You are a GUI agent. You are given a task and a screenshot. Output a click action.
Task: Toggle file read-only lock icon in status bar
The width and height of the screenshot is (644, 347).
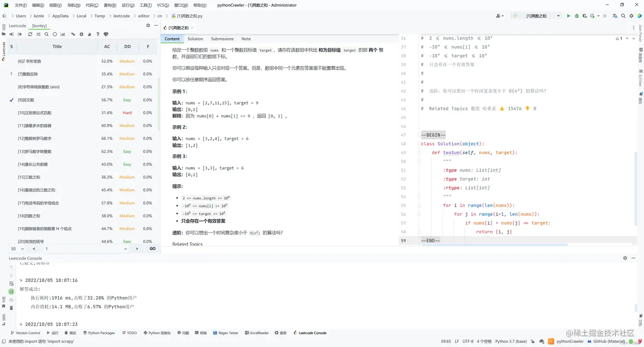(533, 341)
